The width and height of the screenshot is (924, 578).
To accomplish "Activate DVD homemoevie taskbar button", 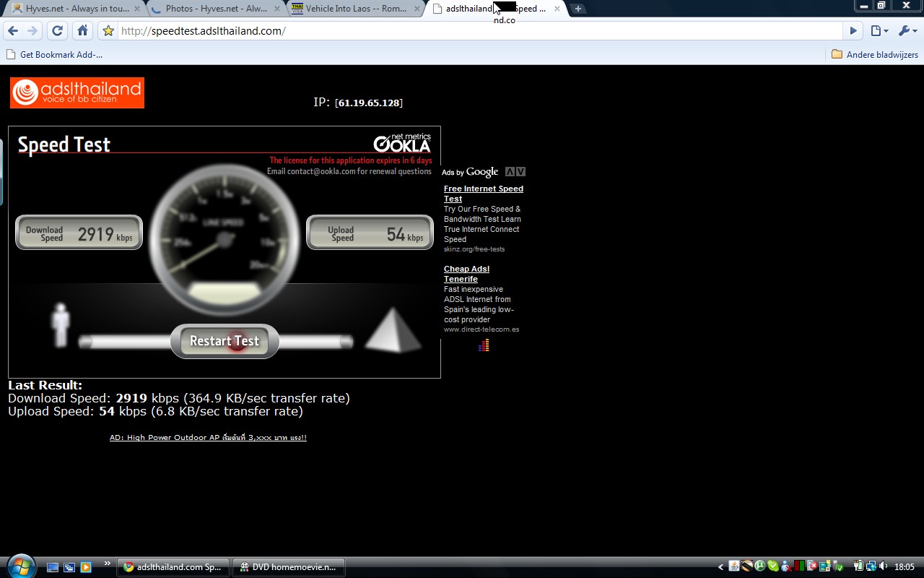I will coord(289,567).
